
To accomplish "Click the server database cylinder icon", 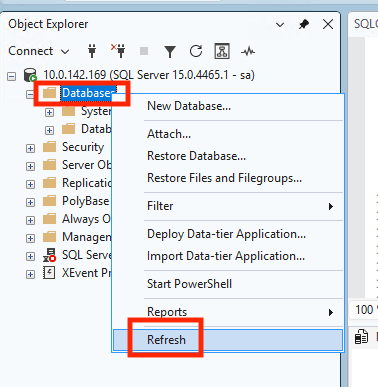I will (30, 75).
